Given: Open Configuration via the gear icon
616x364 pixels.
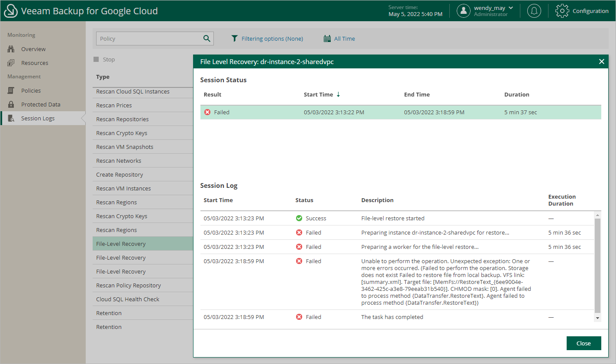Looking at the screenshot, I should [x=562, y=11].
